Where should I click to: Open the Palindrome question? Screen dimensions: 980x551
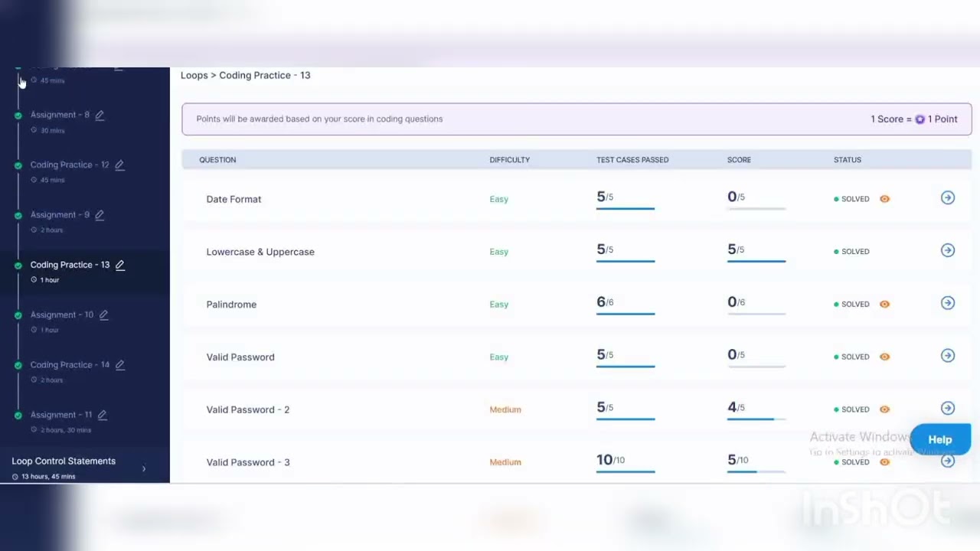[x=231, y=305]
